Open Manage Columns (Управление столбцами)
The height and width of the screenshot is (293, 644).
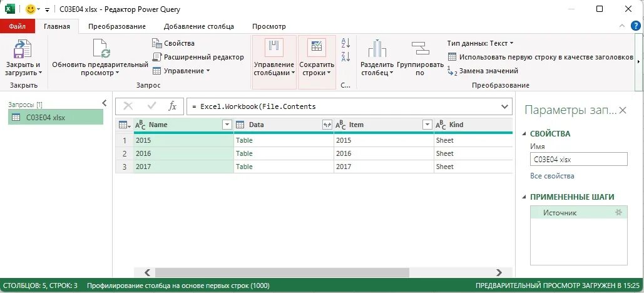click(x=274, y=62)
